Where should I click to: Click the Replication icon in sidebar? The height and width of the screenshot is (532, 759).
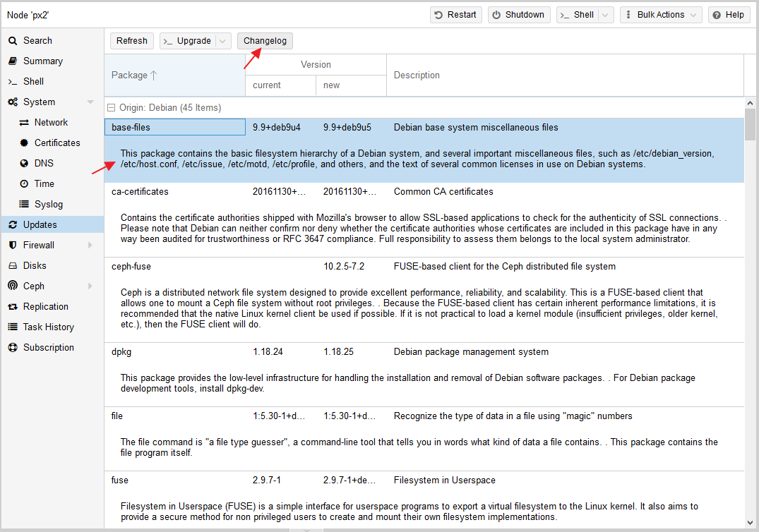pos(13,307)
